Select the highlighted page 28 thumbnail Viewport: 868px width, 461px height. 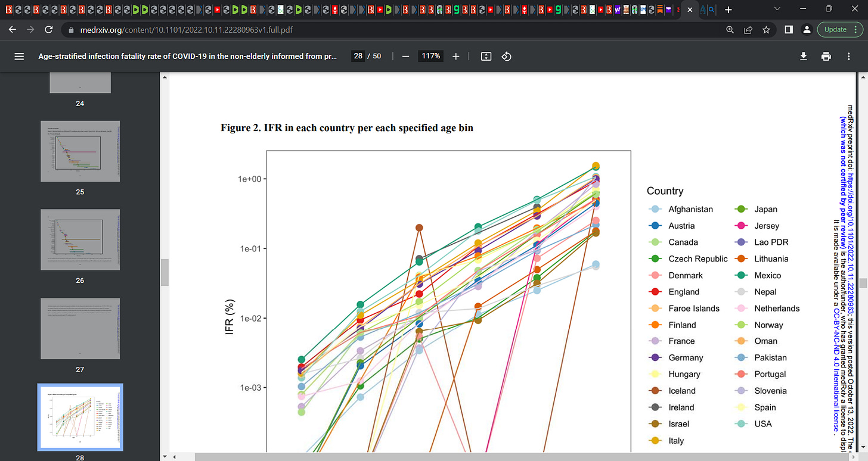[x=80, y=417]
